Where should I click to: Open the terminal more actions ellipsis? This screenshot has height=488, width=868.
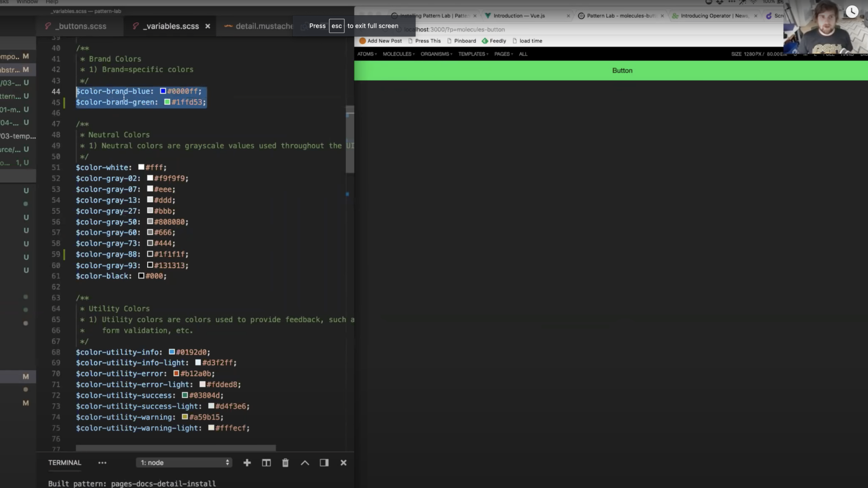click(102, 463)
